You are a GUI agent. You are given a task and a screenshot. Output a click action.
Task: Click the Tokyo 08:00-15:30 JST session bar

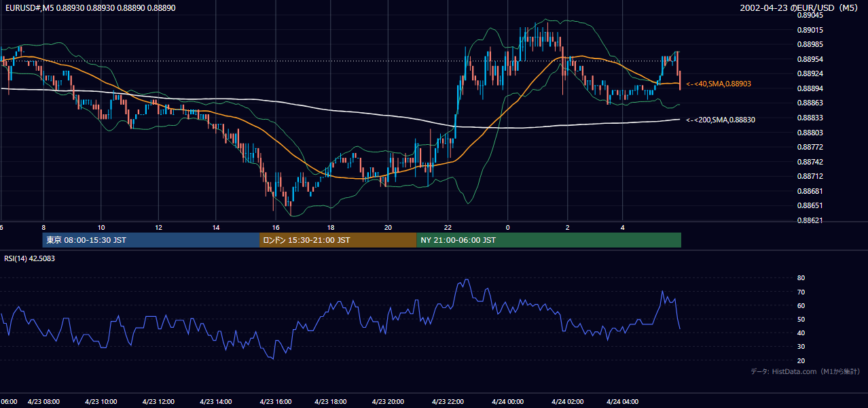[150, 240]
